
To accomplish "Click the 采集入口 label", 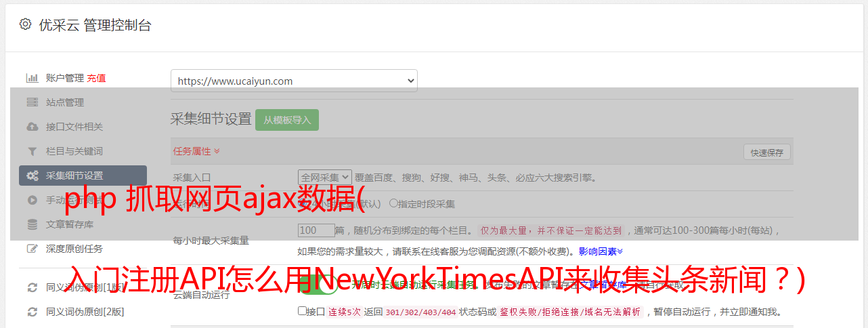I will [192, 178].
